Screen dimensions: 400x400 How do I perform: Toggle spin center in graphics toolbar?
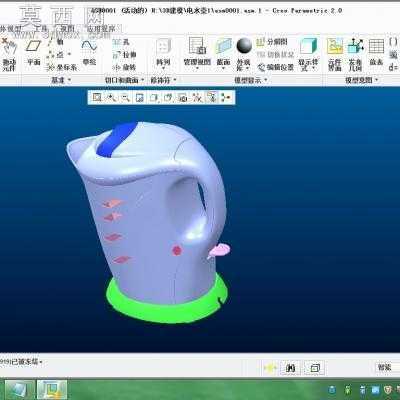(226, 97)
